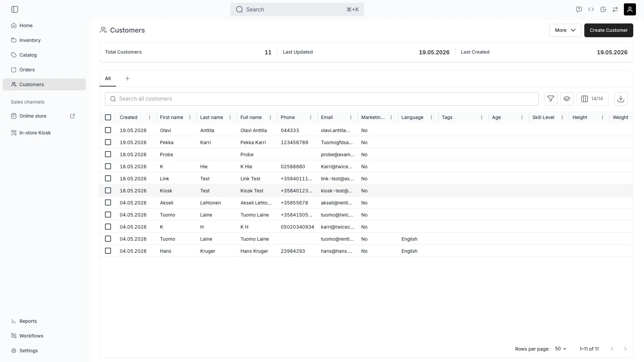Select the All tab
Image resolution: width=644 pixels, height=362 pixels.
108,78
